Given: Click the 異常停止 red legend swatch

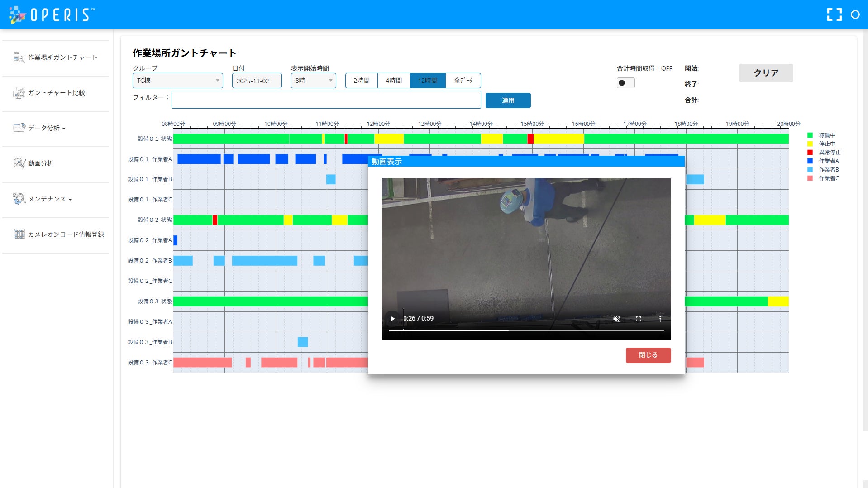Looking at the screenshot, I should coord(810,152).
